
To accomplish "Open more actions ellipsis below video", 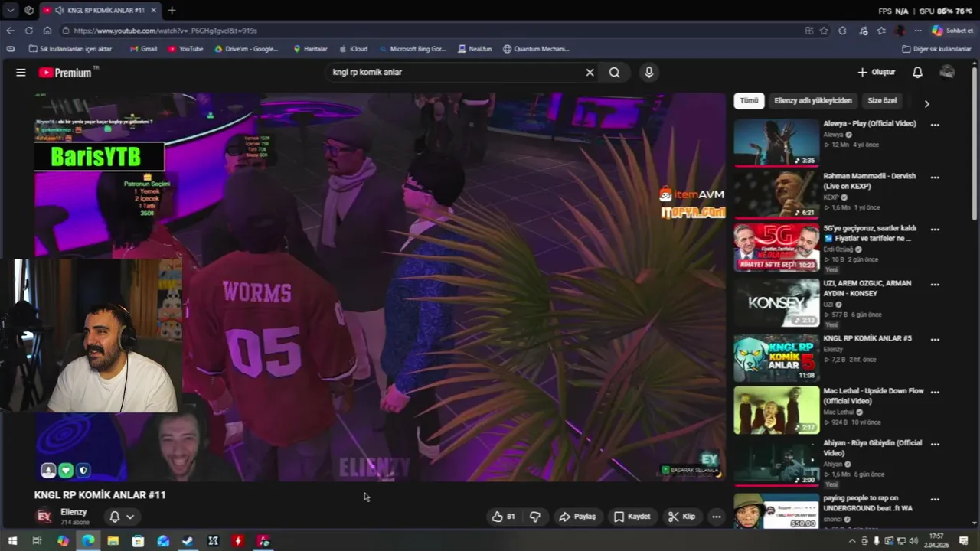I will pos(717,517).
